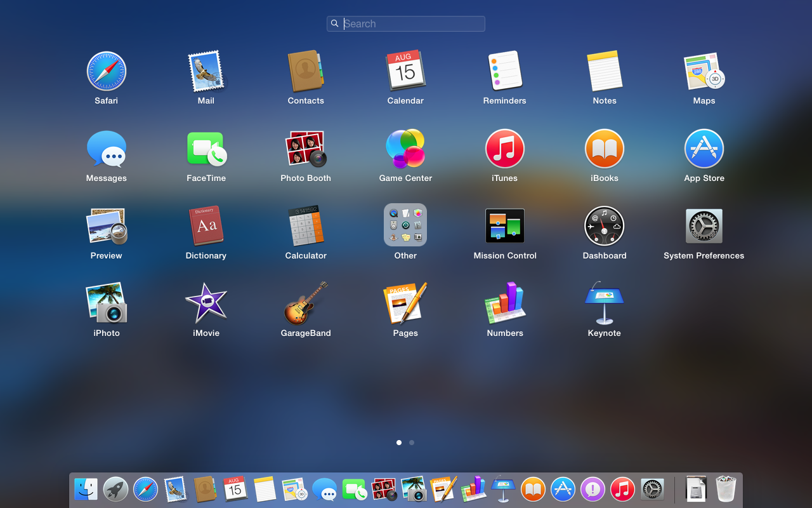
Task: Open Keynote from the Launchpad grid
Action: [605, 304]
